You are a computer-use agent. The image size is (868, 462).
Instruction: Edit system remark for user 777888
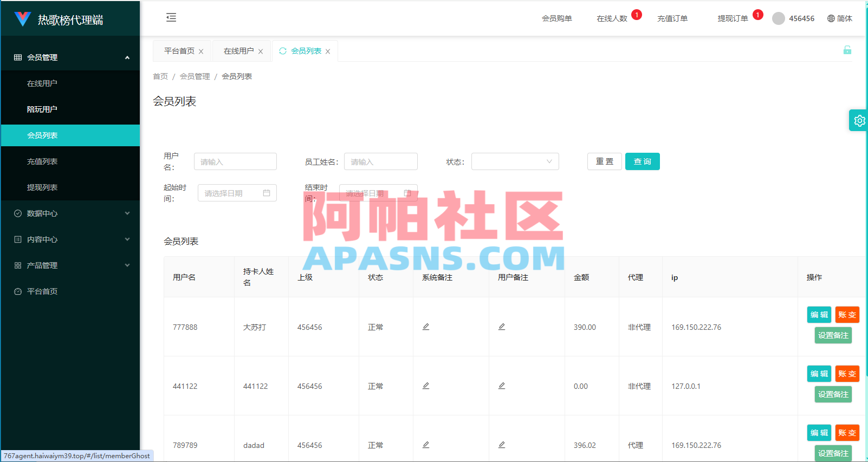point(426,327)
